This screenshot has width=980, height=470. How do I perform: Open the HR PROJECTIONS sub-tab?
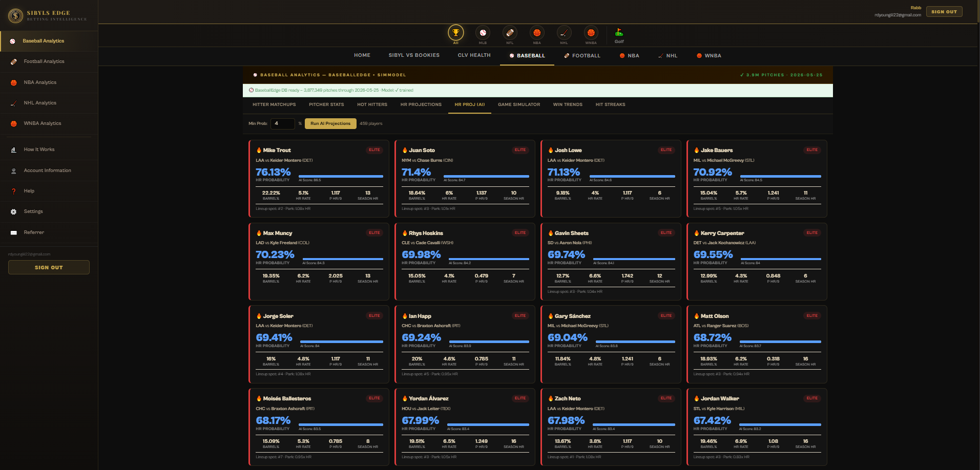[421, 104]
